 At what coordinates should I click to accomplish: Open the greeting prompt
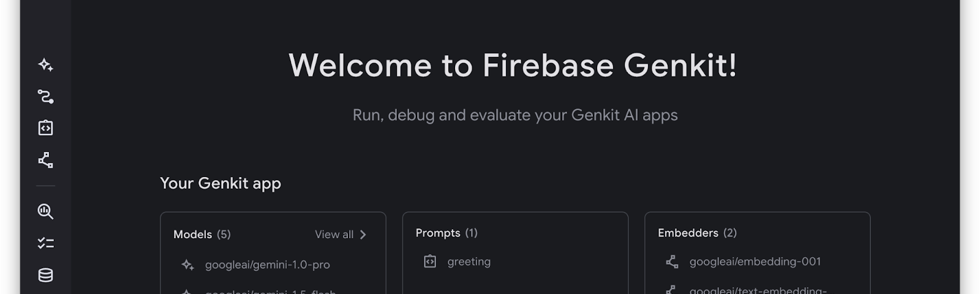[469, 262]
